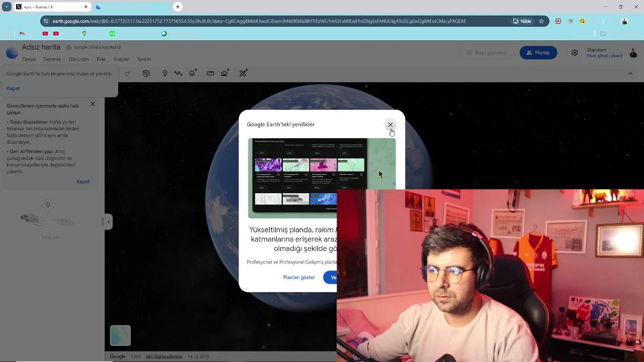Click the first YouTube bookmark icon
This screenshot has height=362, width=644.
(45, 34)
